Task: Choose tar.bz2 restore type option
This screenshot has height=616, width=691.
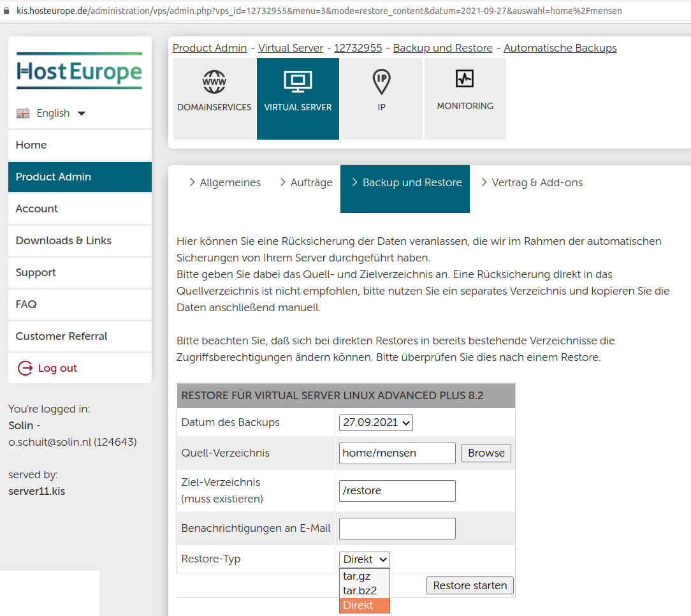Action: 360,590
